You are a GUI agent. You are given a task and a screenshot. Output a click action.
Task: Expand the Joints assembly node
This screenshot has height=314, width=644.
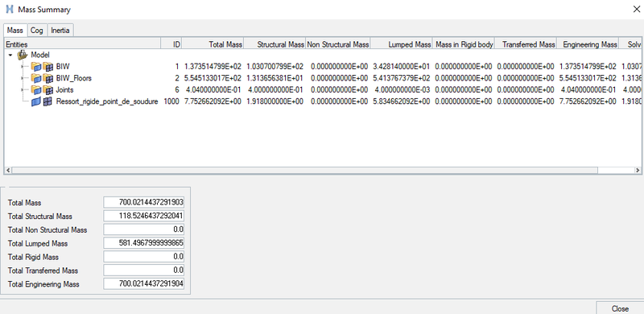(x=23, y=89)
